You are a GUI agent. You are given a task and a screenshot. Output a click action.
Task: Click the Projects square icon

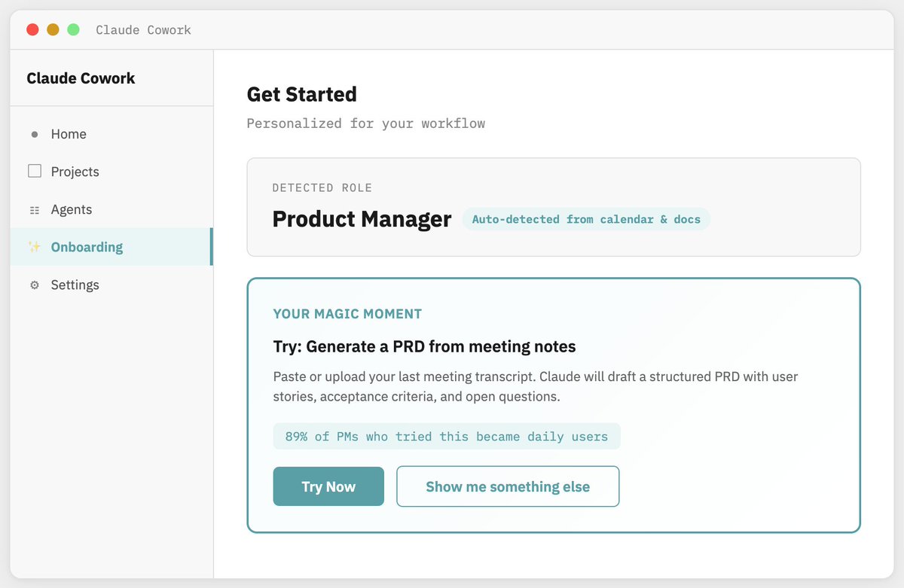click(x=35, y=172)
